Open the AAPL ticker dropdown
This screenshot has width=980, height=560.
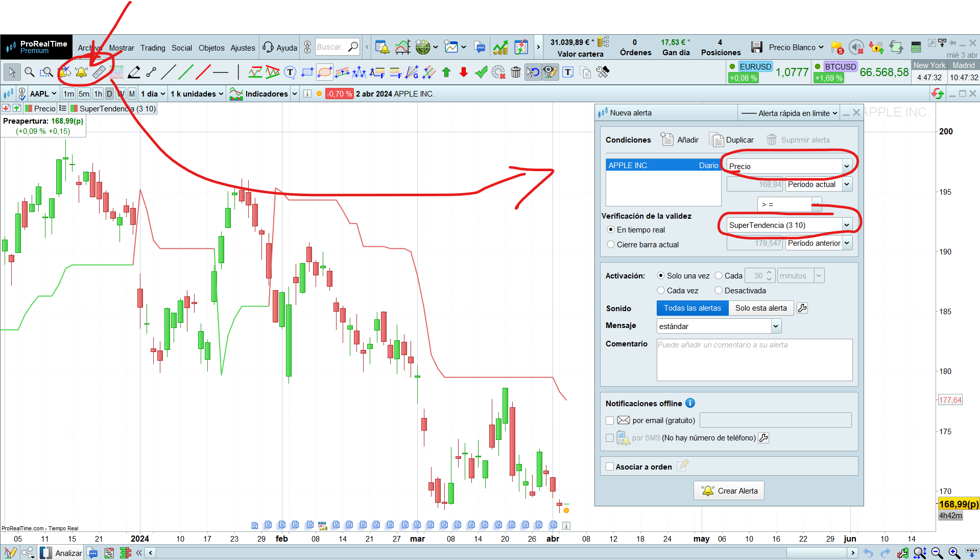[x=43, y=94]
